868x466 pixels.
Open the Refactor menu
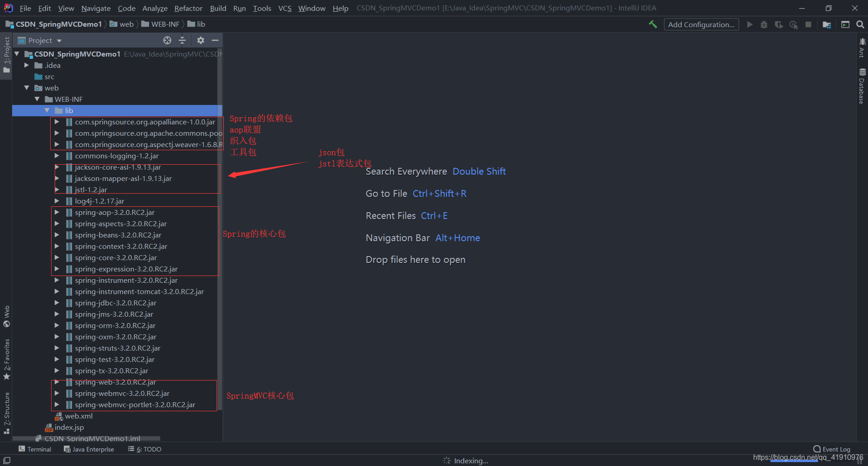(189, 8)
